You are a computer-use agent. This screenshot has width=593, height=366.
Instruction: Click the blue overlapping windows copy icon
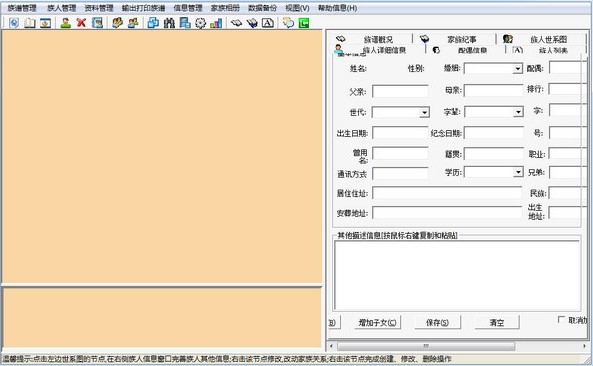[x=153, y=23]
